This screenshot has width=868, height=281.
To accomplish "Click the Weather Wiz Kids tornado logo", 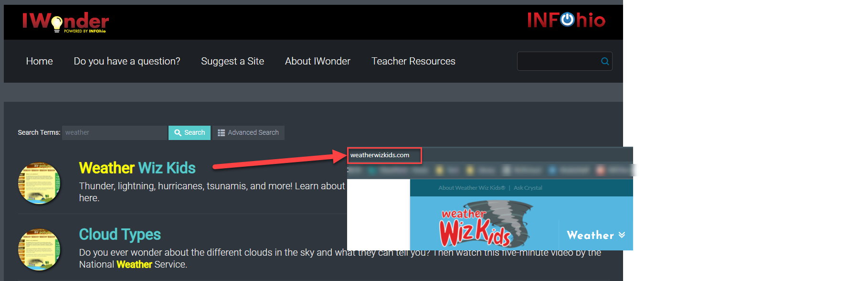I will click(486, 223).
